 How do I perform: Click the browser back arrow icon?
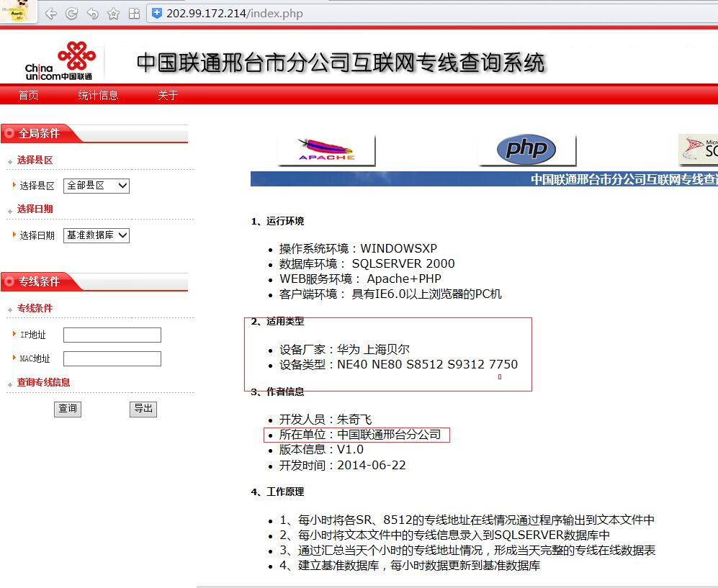(x=51, y=14)
